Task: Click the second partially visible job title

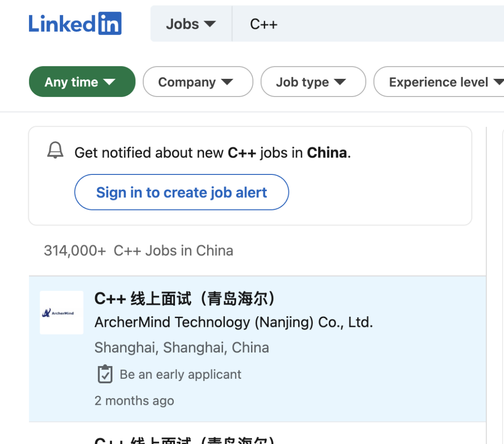Action: pos(184,440)
